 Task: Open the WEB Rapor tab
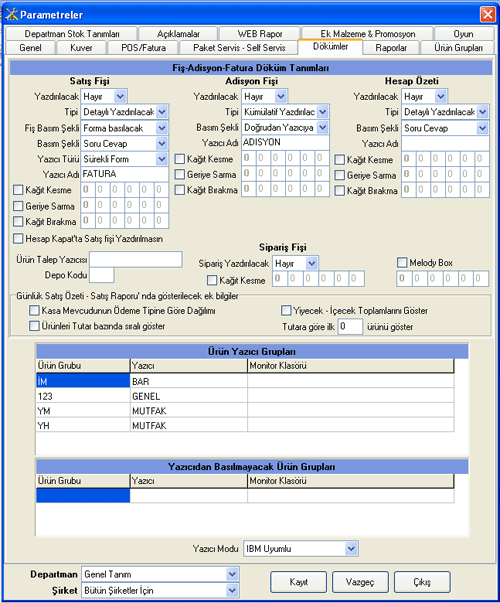[260, 34]
